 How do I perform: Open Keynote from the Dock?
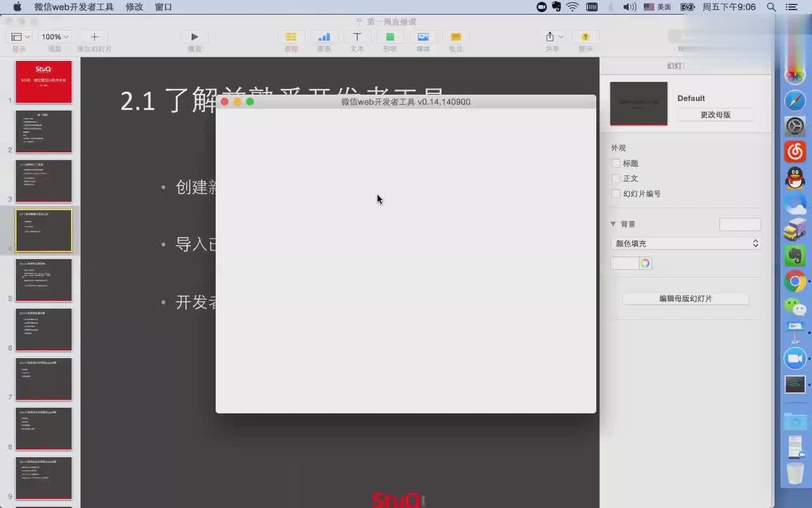click(795, 332)
